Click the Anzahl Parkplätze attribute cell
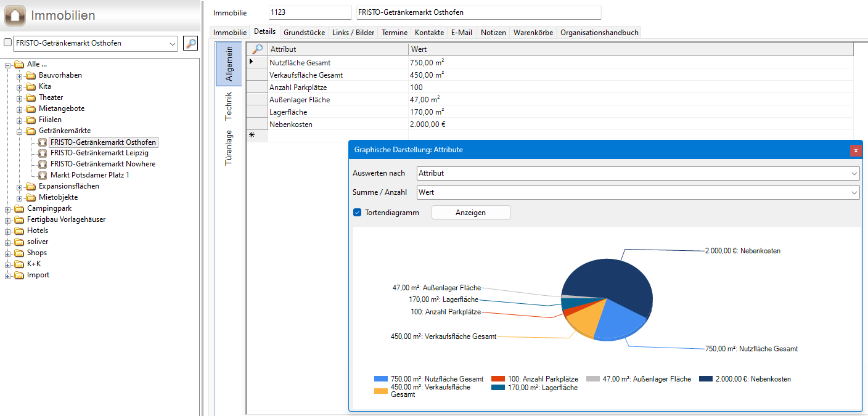Screen dimensions: 868x416 tap(338, 88)
